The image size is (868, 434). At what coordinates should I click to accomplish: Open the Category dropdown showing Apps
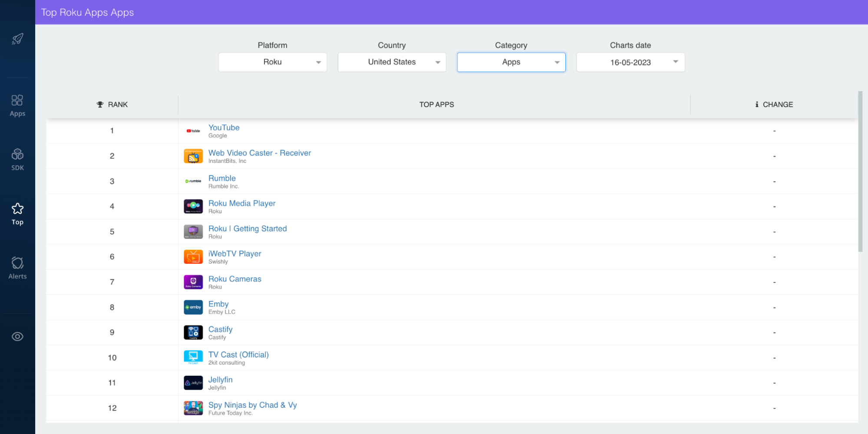tap(512, 62)
